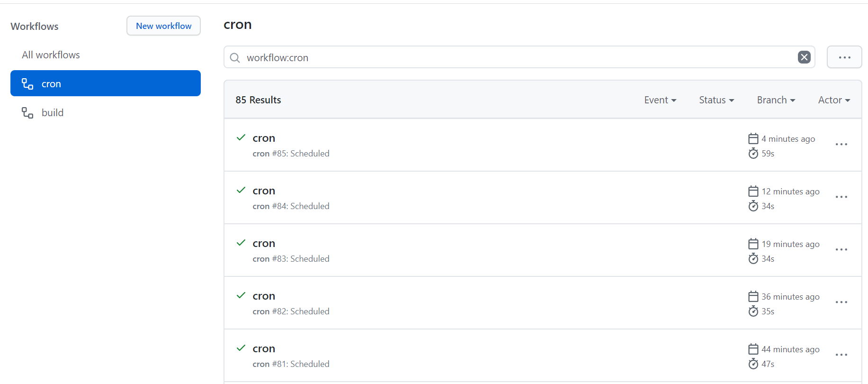Click the calendar icon for 36 minutes ago
The image size is (868, 384).
(x=753, y=297)
